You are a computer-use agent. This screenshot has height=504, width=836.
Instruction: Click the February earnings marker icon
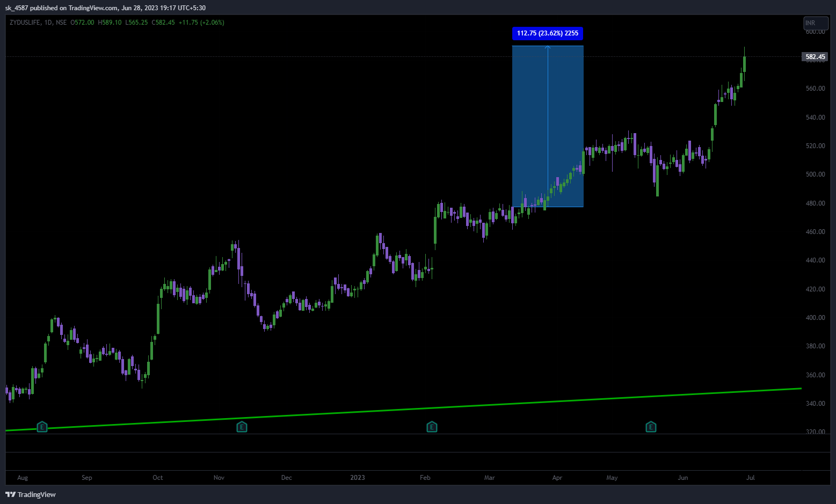432,427
